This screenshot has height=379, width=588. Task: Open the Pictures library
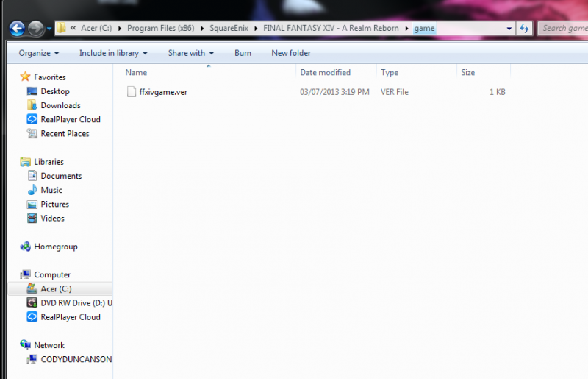54,205
